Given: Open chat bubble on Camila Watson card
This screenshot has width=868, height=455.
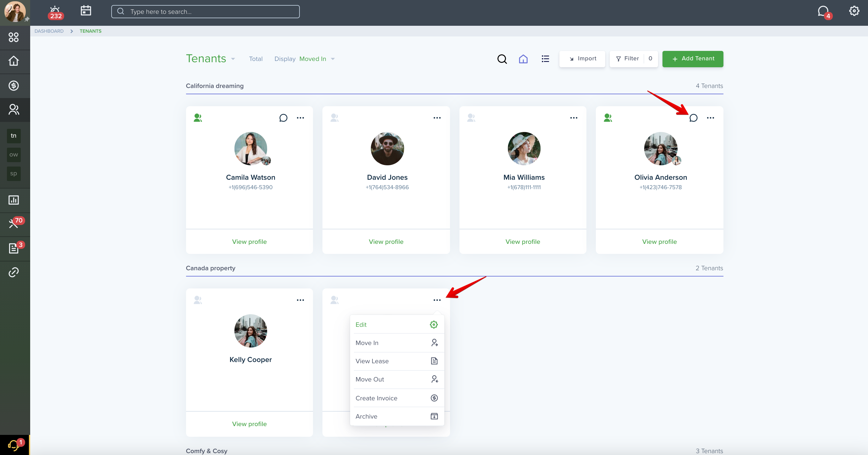Looking at the screenshot, I should coord(283,118).
